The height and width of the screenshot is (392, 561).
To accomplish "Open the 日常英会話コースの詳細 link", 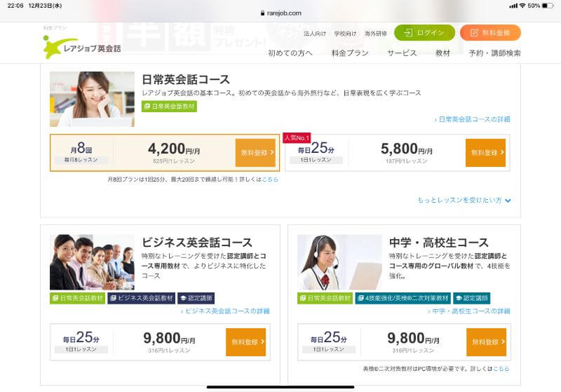I will click(x=473, y=119).
